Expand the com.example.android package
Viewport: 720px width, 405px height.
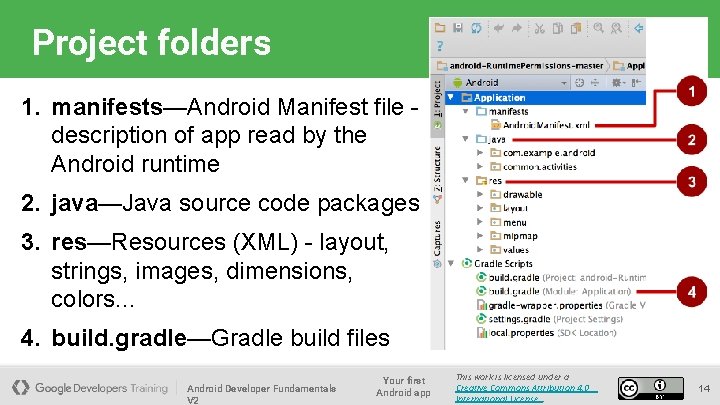(480, 152)
